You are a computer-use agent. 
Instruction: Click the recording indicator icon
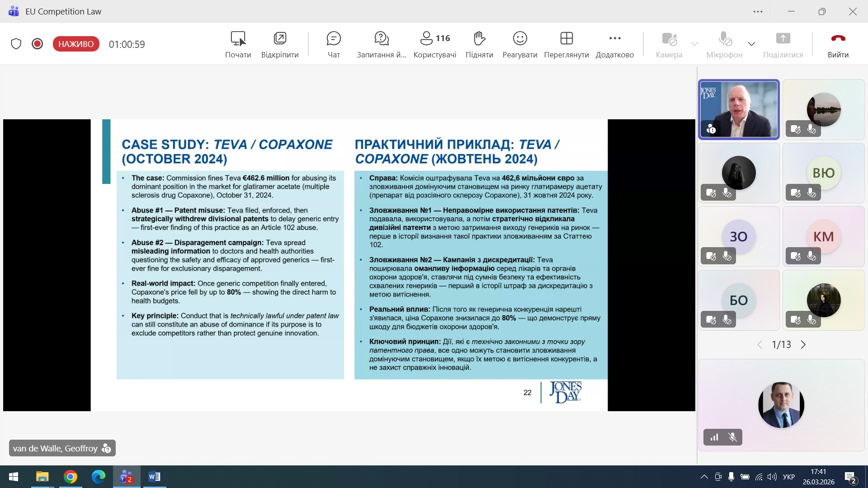(38, 44)
